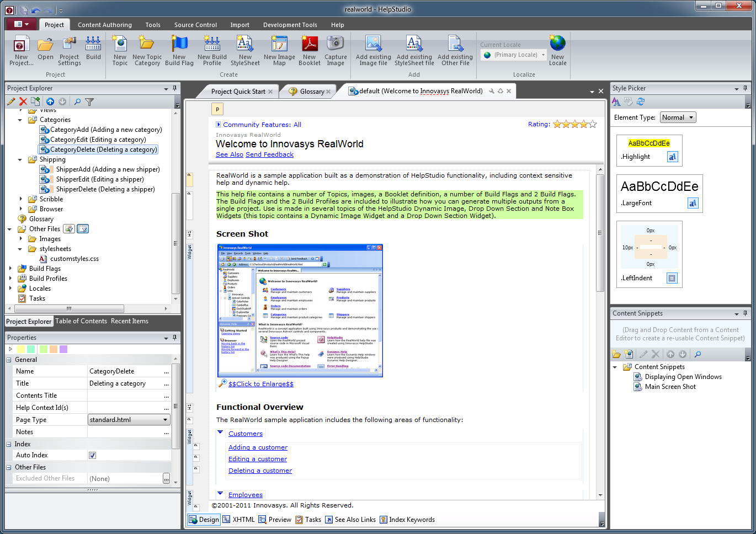The width and height of the screenshot is (756, 534).
Task: Create a New Topic
Action: [120, 51]
